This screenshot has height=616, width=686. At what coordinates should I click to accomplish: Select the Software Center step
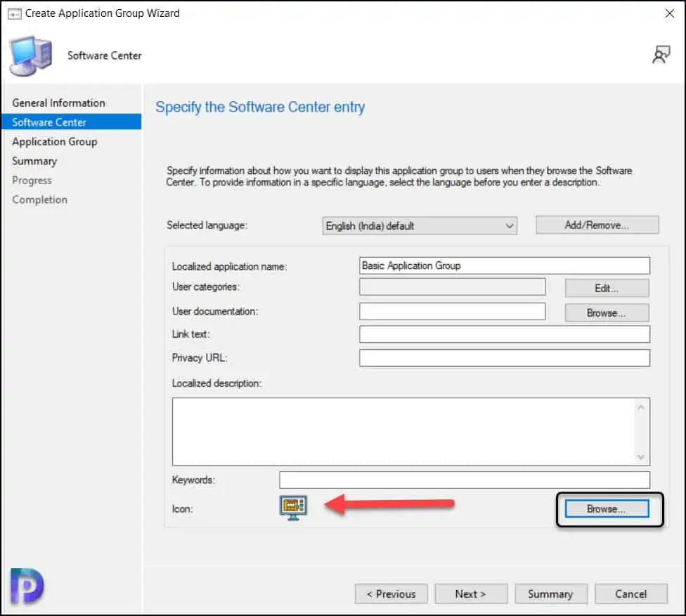[x=71, y=122]
